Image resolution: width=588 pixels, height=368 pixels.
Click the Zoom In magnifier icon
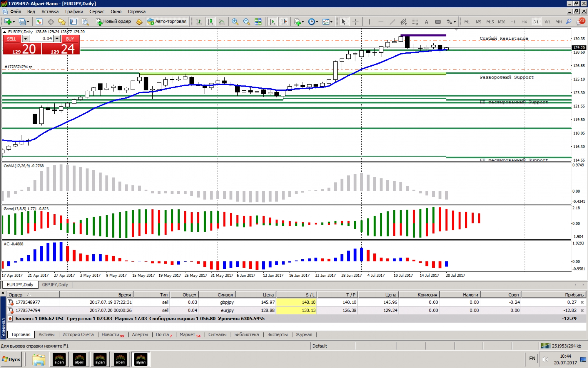[235, 22]
